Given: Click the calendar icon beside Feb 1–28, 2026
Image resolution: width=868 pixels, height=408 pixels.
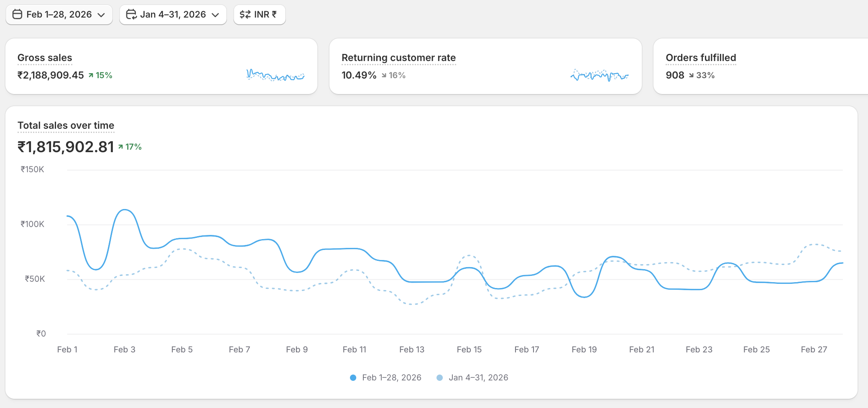Looking at the screenshot, I should click(17, 15).
